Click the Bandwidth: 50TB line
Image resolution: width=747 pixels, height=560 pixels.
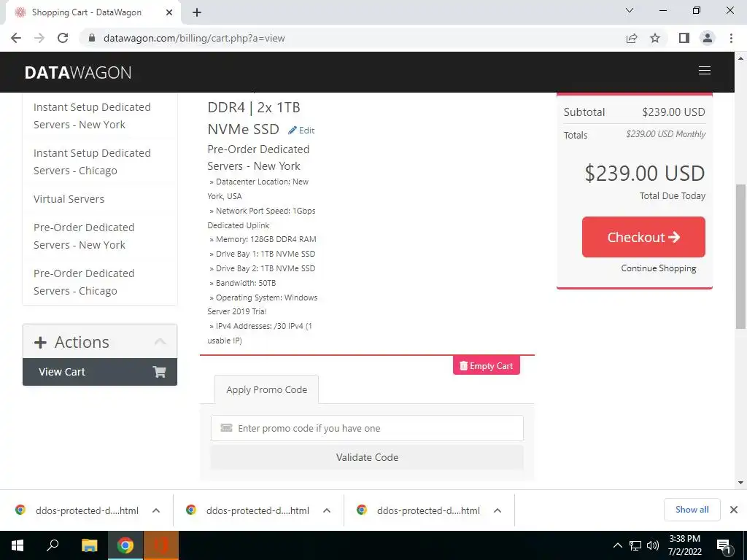pyautogui.click(x=242, y=283)
